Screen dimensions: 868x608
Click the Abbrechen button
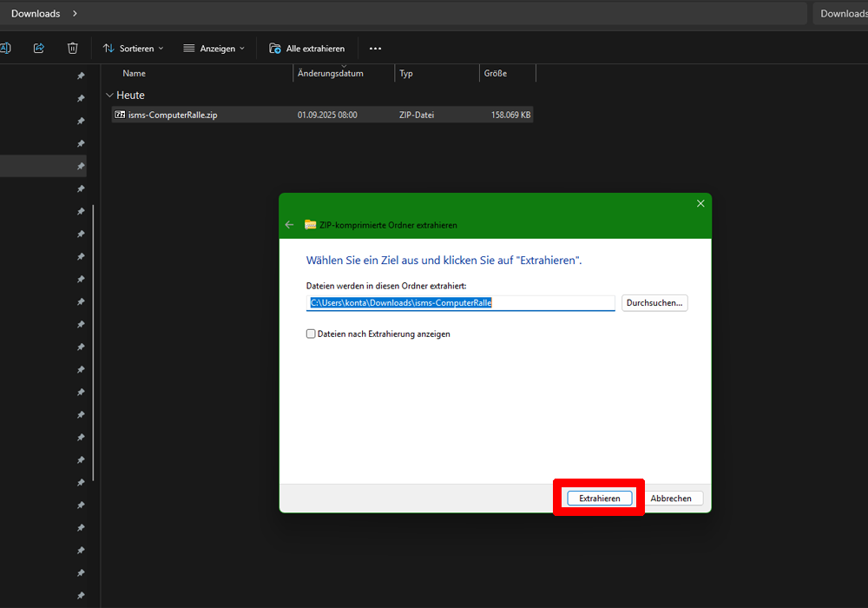coord(671,499)
